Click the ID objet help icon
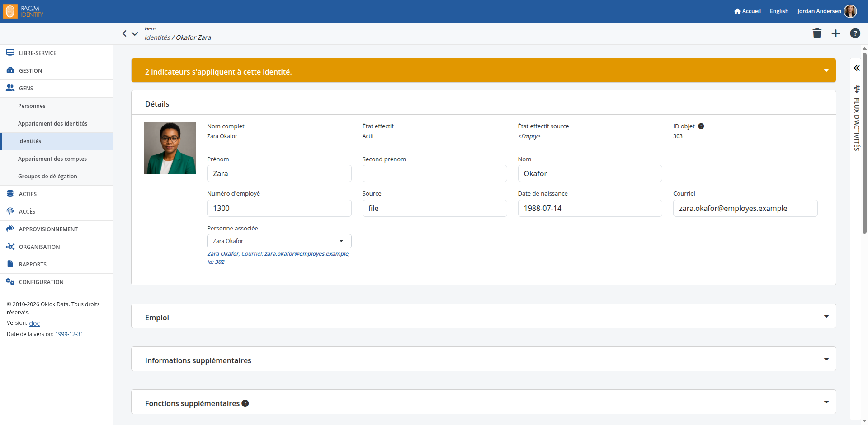This screenshot has height=425, width=868. click(701, 126)
